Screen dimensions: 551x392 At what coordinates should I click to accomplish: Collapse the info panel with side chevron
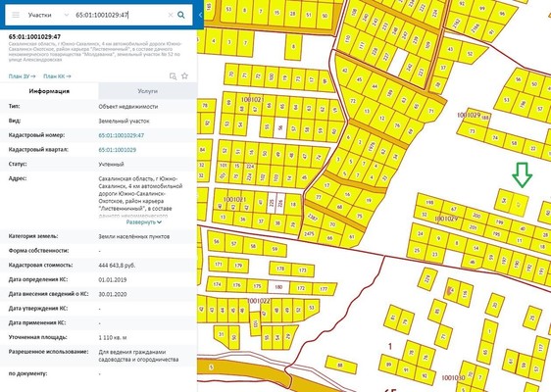pos(200,15)
